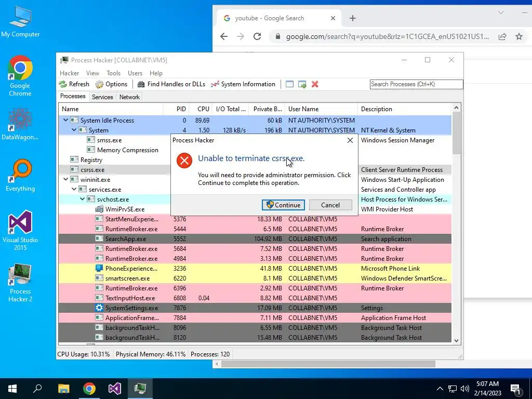Open new Chrome tab with plus
The image size is (532, 399).
[x=353, y=18]
